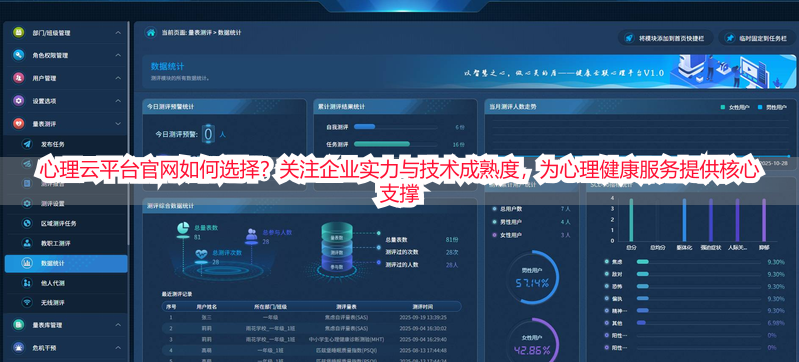The width and height of the screenshot is (799, 362).
Task: Click the 部门/班级管理 sidebar icon
Action: click(x=18, y=32)
